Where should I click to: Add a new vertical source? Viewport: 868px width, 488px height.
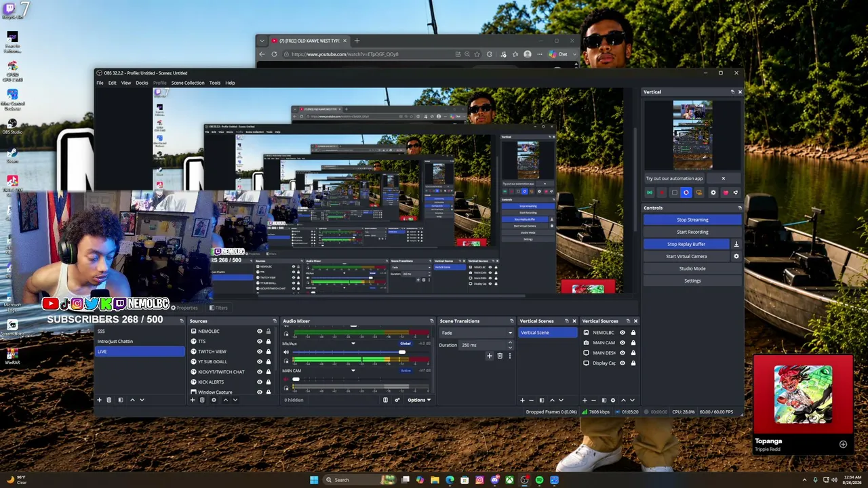(585, 400)
